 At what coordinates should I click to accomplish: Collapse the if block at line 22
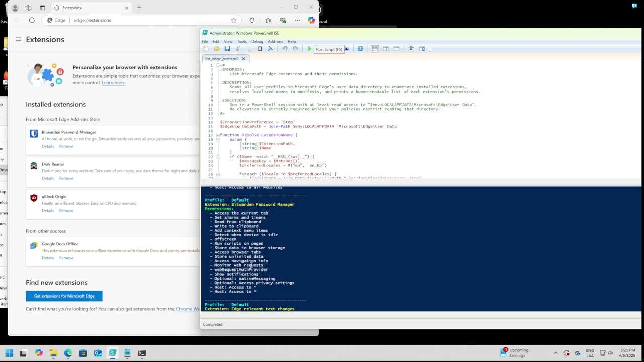coord(217,157)
